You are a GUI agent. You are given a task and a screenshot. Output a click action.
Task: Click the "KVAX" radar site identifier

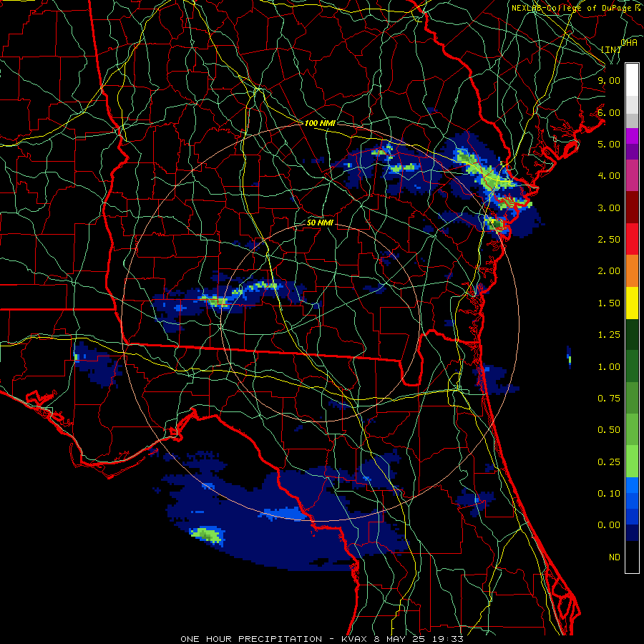tap(354, 639)
